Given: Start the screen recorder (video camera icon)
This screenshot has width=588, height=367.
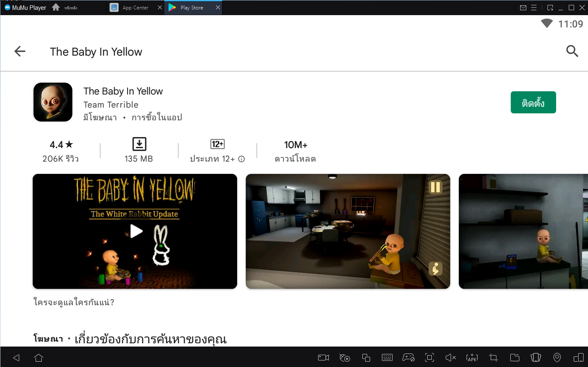Looking at the screenshot, I should tap(323, 358).
